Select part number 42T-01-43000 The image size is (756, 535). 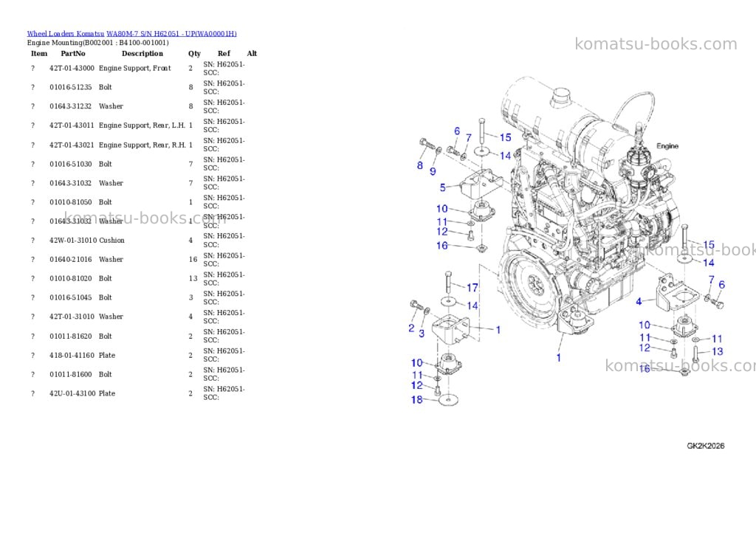(x=72, y=69)
